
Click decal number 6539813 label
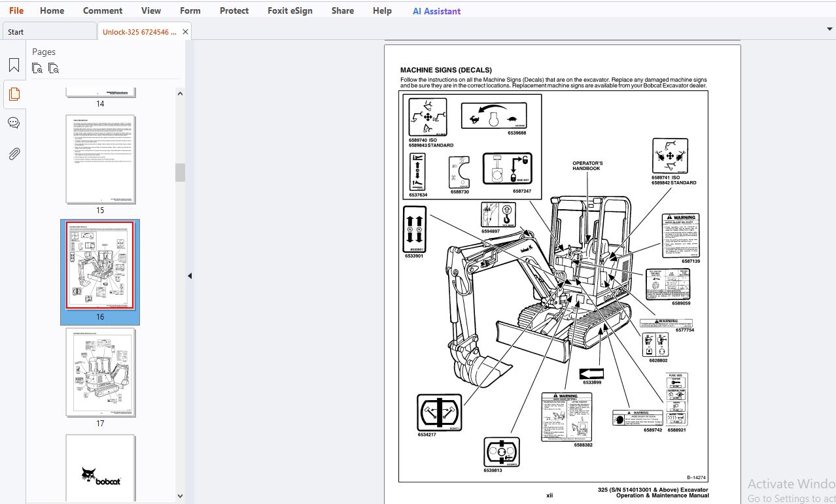tap(493, 470)
